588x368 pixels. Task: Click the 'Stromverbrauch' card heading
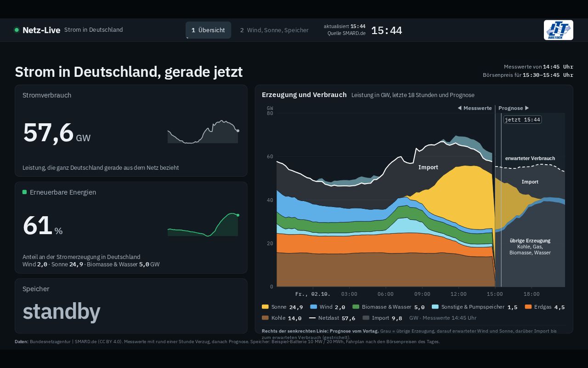pos(47,95)
